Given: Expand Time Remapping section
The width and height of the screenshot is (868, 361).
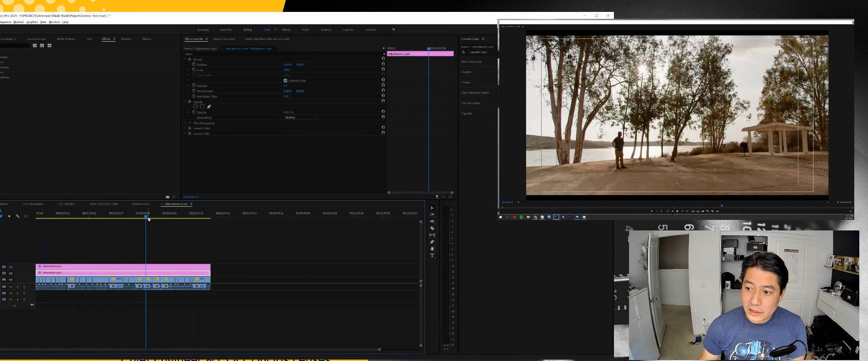Looking at the screenshot, I should pyautogui.click(x=185, y=123).
